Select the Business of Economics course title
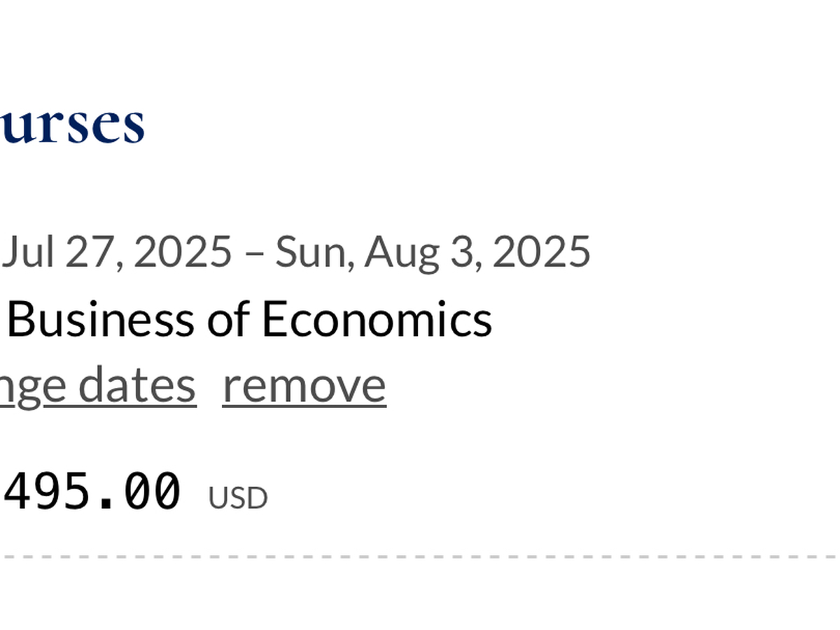 (x=248, y=319)
